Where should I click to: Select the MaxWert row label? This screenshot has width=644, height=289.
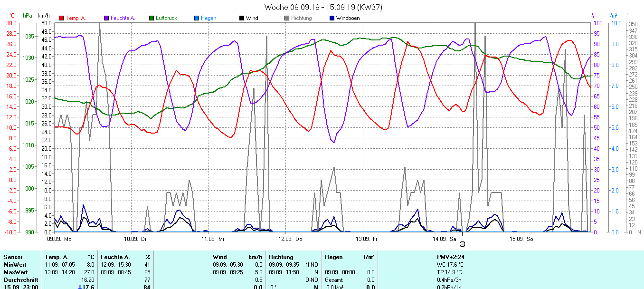pyautogui.click(x=15, y=272)
